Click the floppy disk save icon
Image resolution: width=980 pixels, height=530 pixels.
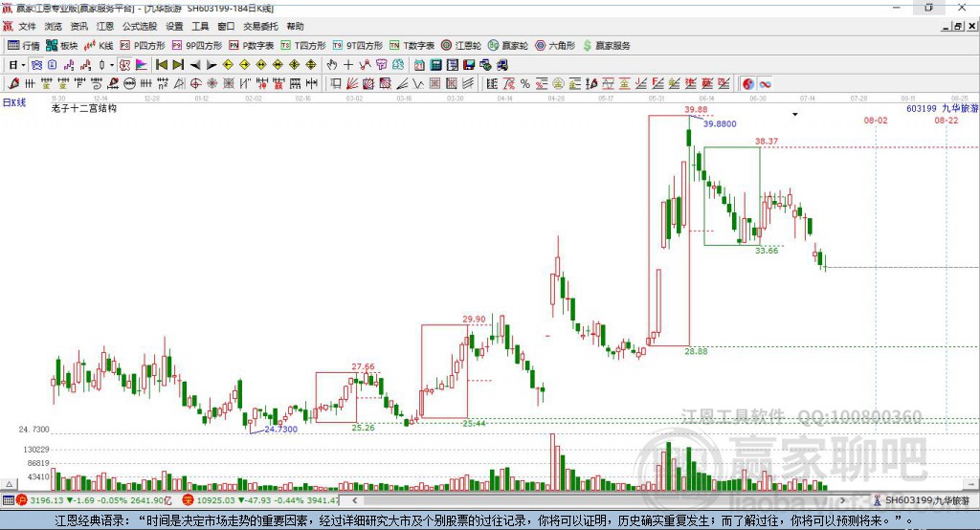(x=469, y=65)
